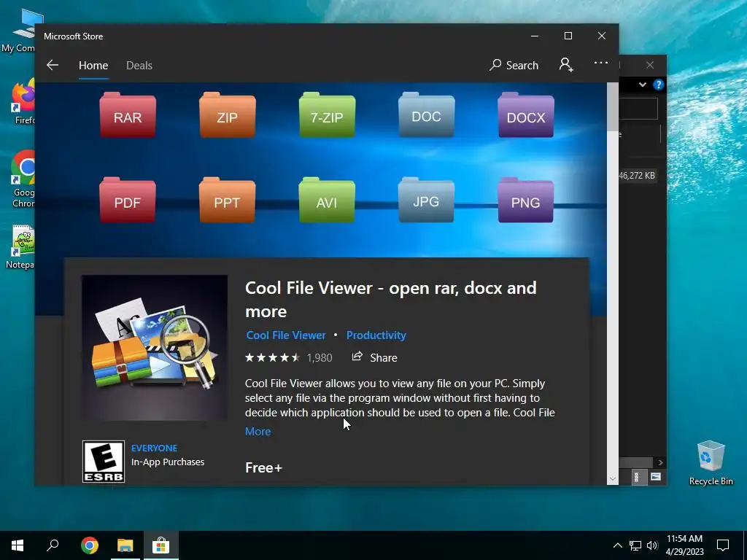Click the orange PPT folder icon

[228, 200]
